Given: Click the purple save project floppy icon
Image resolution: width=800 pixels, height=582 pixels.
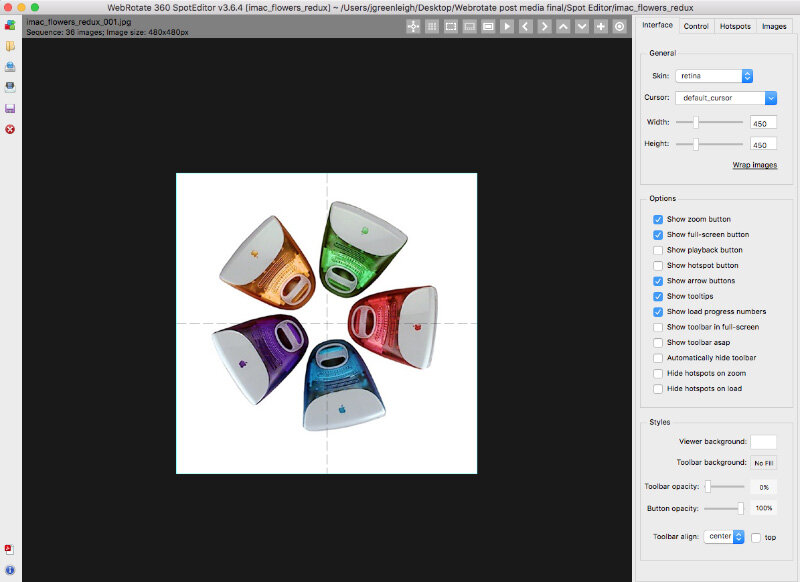Looking at the screenshot, I should pos(10,108).
